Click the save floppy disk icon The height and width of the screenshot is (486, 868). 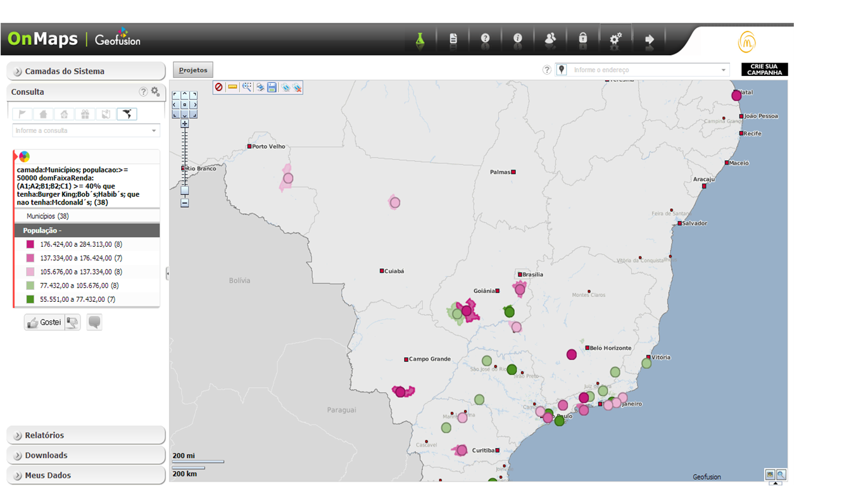point(272,87)
